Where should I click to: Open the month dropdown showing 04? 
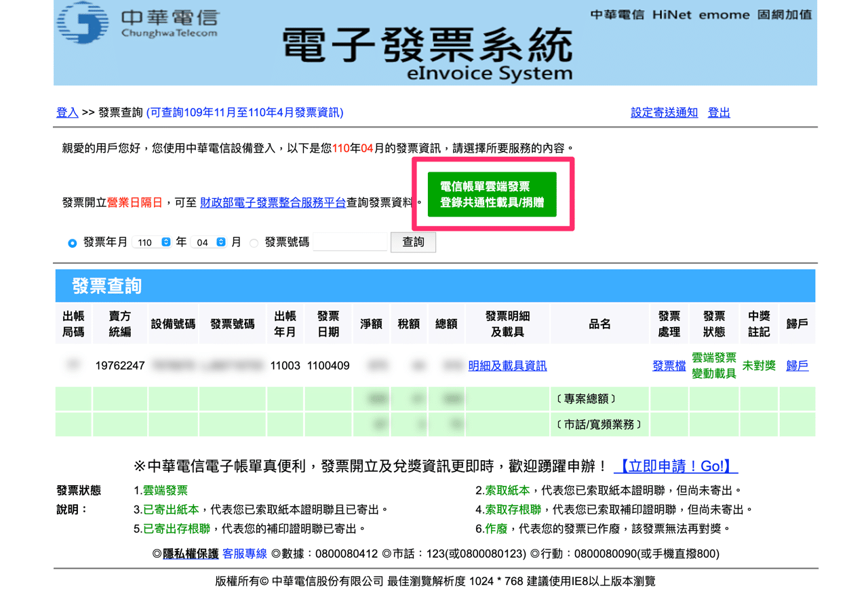coord(208,242)
